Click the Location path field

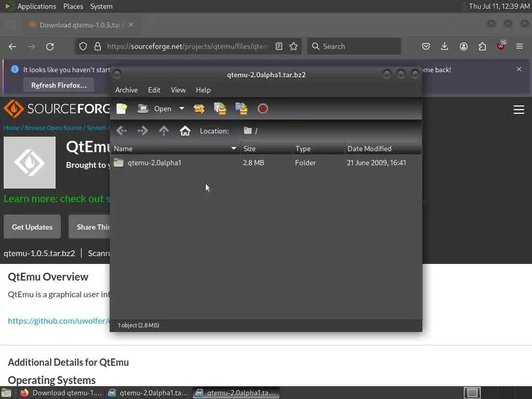(x=329, y=131)
